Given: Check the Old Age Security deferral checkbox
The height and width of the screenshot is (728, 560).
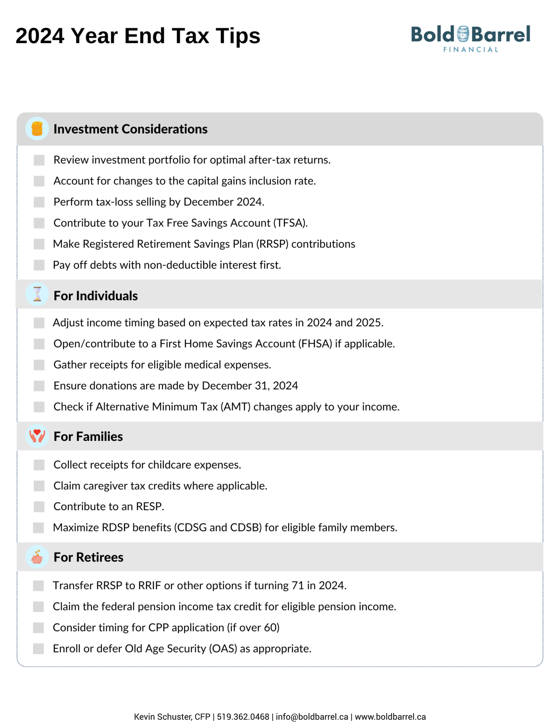Looking at the screenshot, I should point(38,649).
